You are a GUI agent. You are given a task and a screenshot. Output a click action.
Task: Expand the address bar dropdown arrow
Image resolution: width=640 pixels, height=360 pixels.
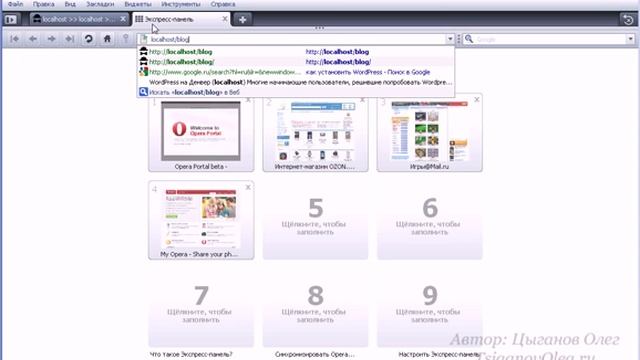coord(450,39)
